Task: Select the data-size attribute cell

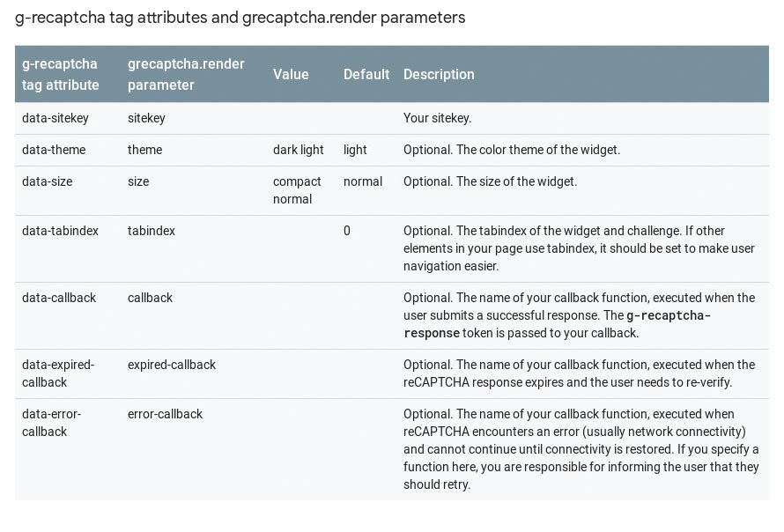Action: [47, 181]
